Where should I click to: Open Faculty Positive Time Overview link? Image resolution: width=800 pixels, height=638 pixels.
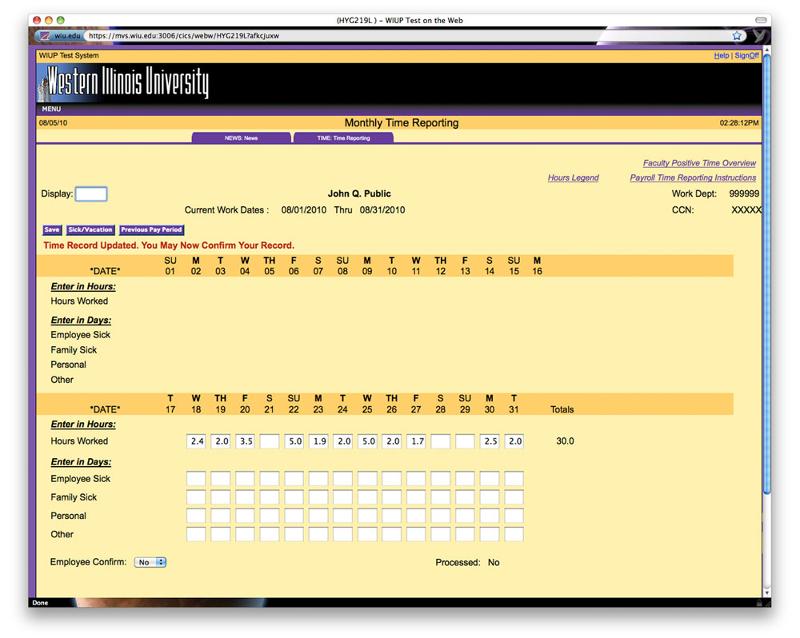pyautogui.click(x=699, y=163)
